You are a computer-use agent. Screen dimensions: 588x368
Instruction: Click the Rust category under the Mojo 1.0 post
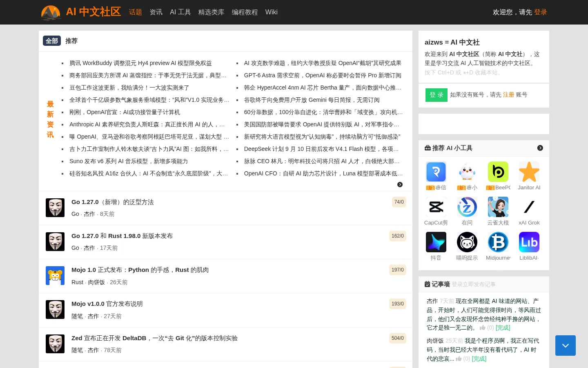point(77,282)
